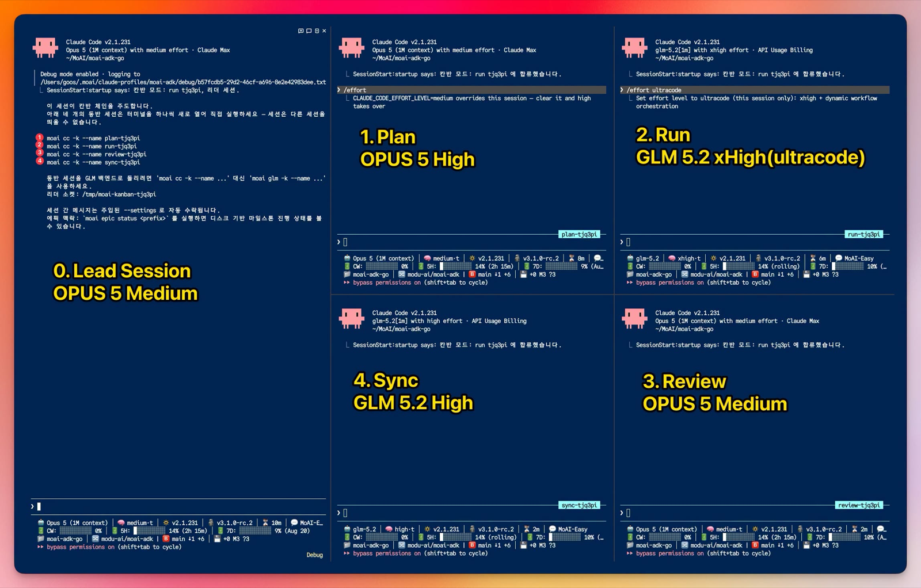Focus the sync-tjq3pi prompt input
Screen dimensions: 921x588
[x=472, y=513]
